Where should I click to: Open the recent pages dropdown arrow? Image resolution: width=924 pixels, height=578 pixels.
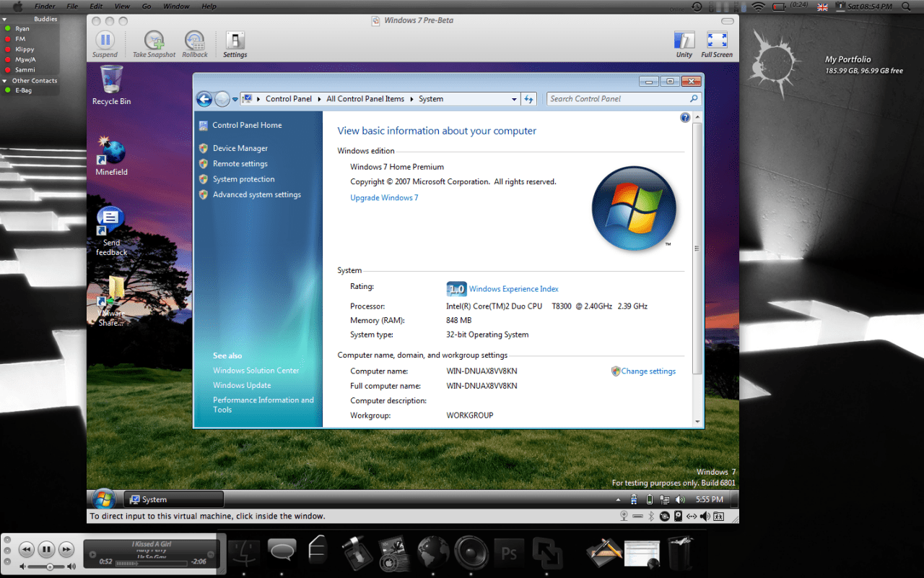tap(235, 100)
